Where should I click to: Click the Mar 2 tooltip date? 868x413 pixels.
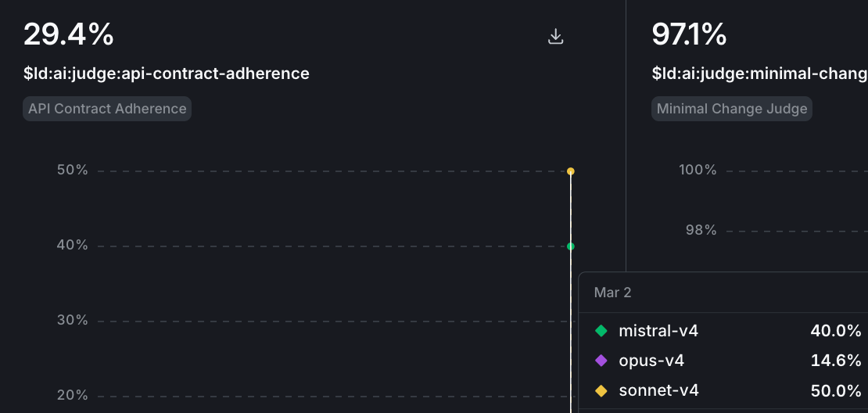(612, 293)
